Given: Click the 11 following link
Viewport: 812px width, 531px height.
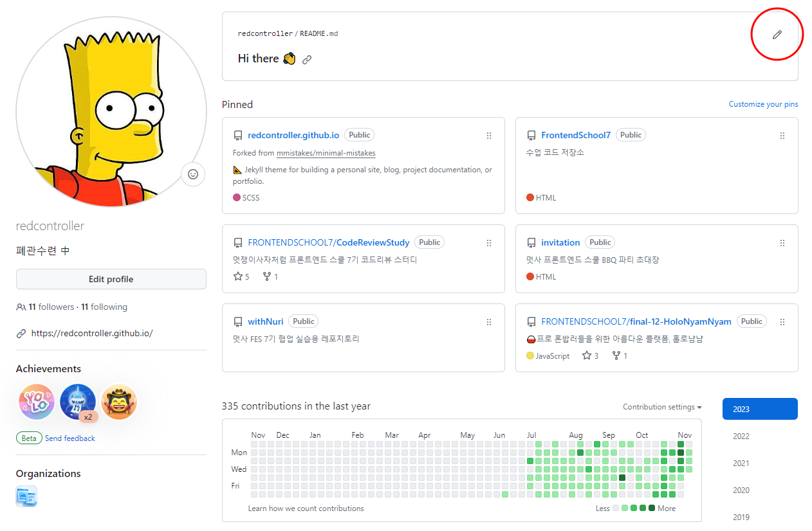Looking at the screenshot, I should pos(104,307).
